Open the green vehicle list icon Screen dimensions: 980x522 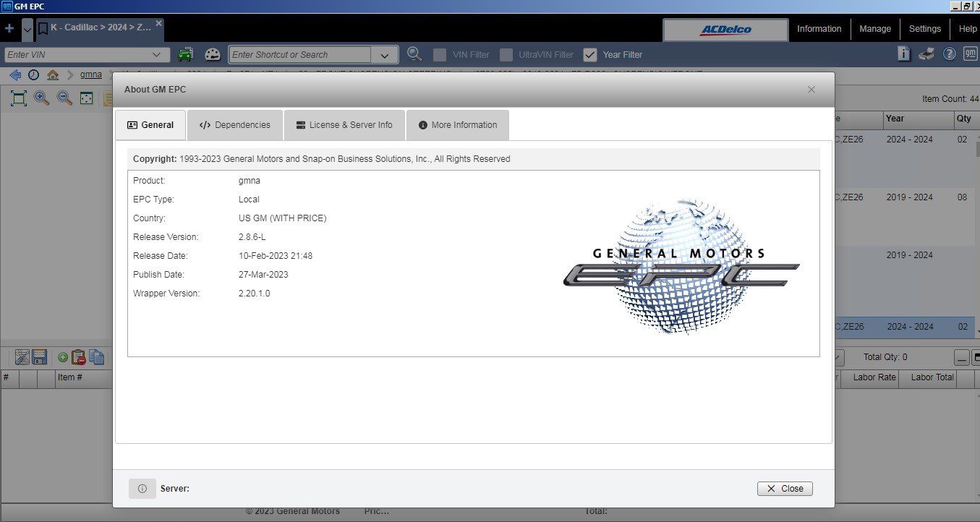[x=186, y=54]
